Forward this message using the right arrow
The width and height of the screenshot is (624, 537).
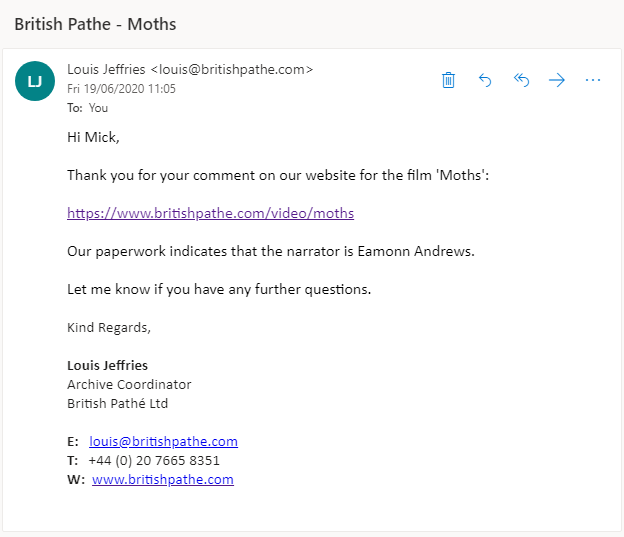[x=557, y=80]
